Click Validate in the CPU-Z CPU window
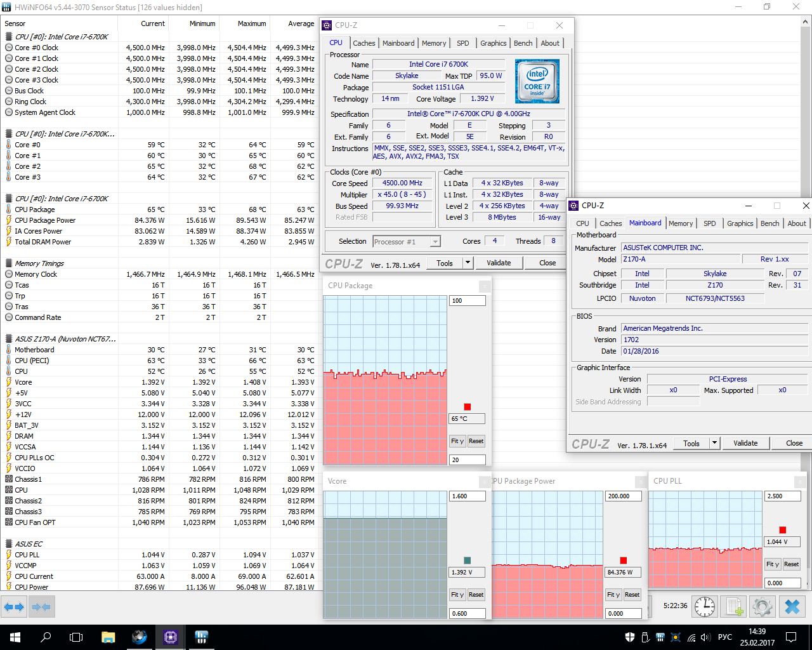 click(499, 263)
